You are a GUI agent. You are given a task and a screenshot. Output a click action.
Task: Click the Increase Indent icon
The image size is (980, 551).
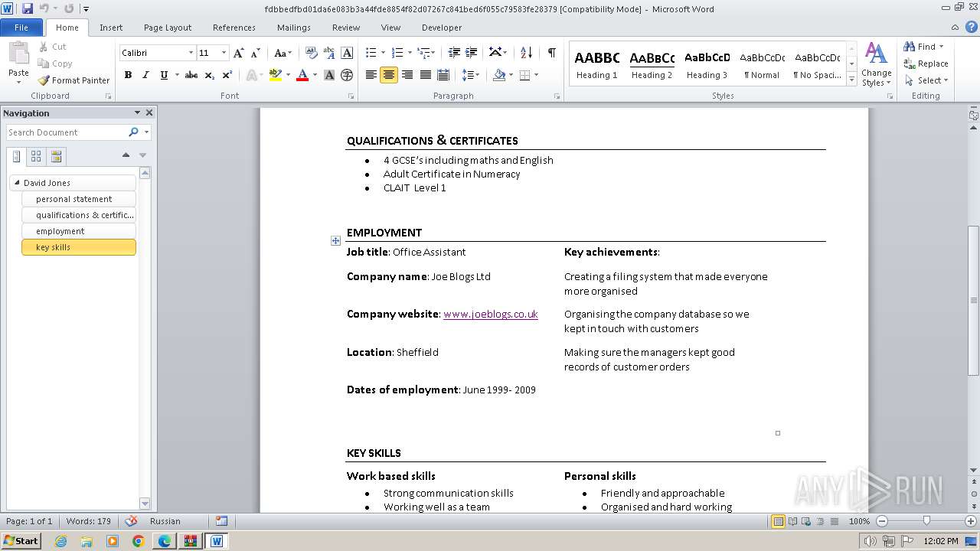tap(472, 53)
